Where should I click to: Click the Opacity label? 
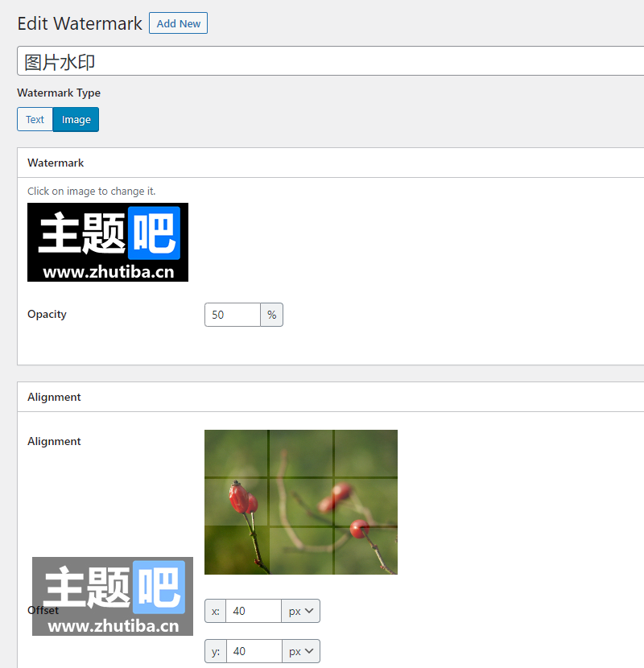47,315
